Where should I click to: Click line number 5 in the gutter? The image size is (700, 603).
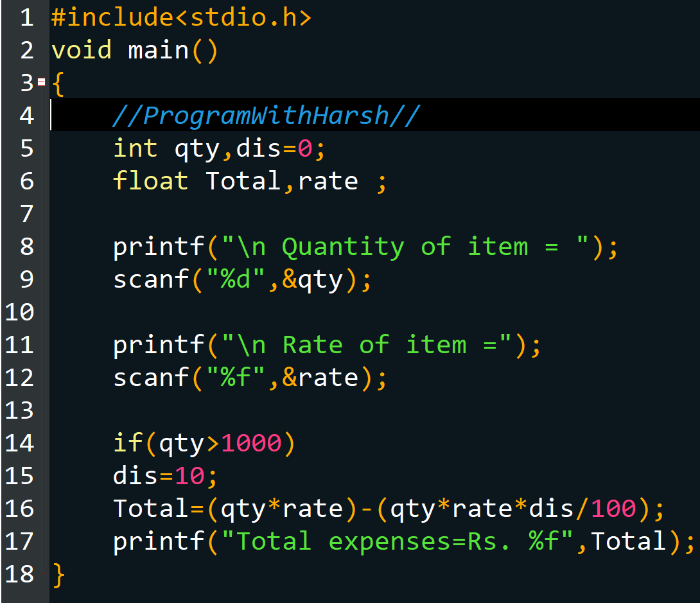[x=27, y=148]
